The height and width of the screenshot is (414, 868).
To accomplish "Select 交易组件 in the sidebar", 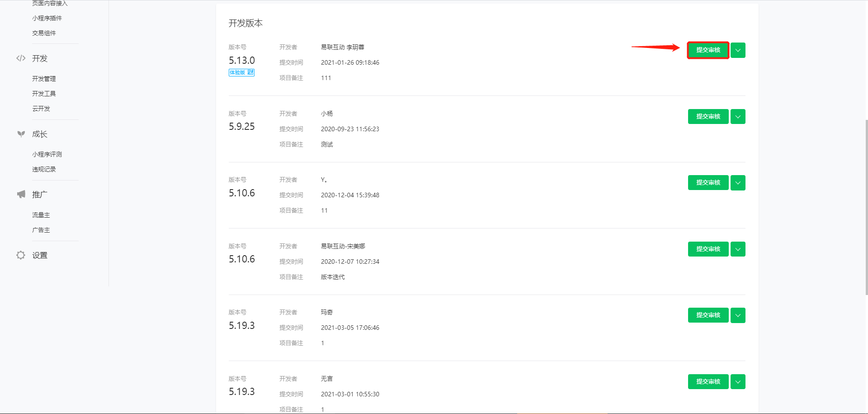I will coord(43,33).
